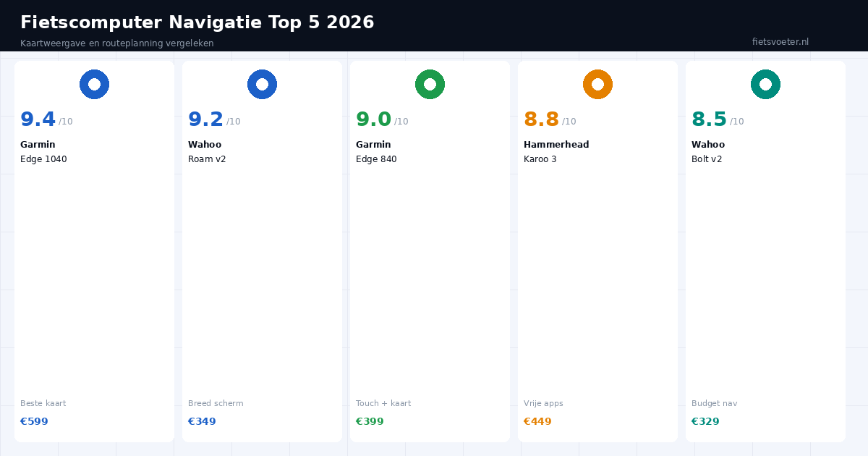Select the 8.5 score
The image size is (868, 456).
coord(709,119)
